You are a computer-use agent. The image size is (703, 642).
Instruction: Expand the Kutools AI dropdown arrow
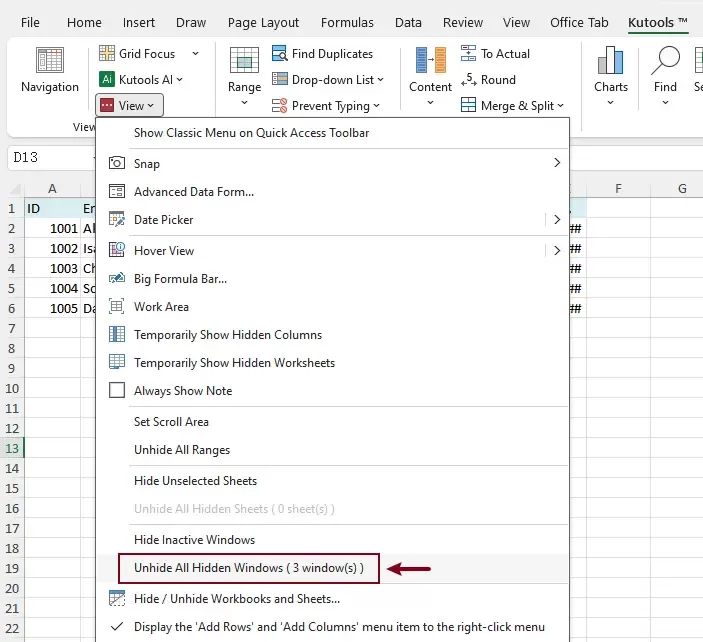pyautogui.click(x=180, y=80)
